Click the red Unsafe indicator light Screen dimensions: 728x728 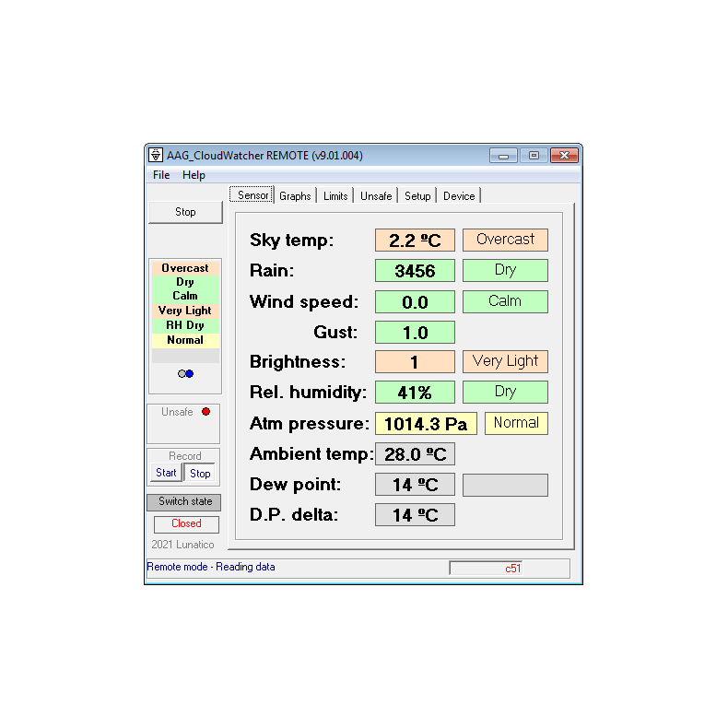206,412
